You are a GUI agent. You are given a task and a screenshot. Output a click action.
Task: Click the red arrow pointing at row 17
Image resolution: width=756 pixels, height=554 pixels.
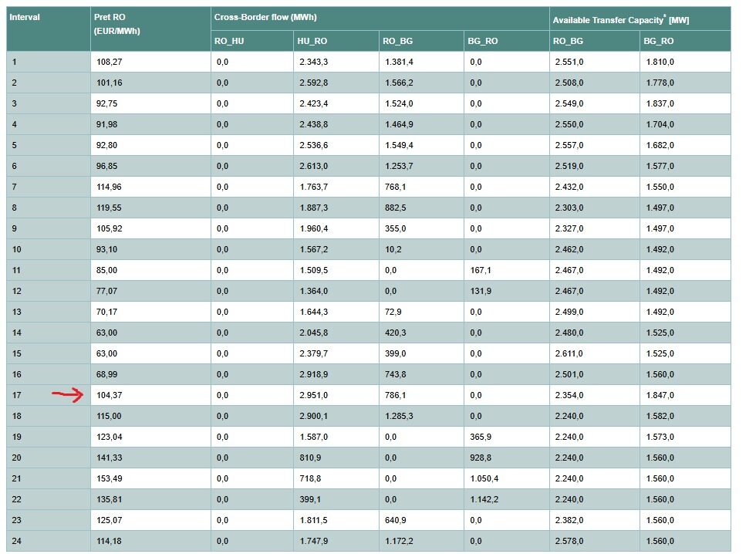click(68, 395)
